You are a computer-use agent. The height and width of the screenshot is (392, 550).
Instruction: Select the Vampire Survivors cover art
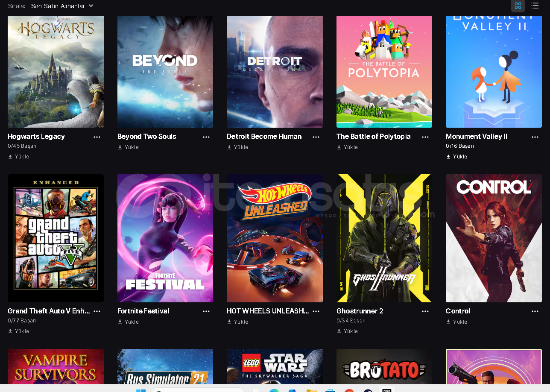point(56,366)
